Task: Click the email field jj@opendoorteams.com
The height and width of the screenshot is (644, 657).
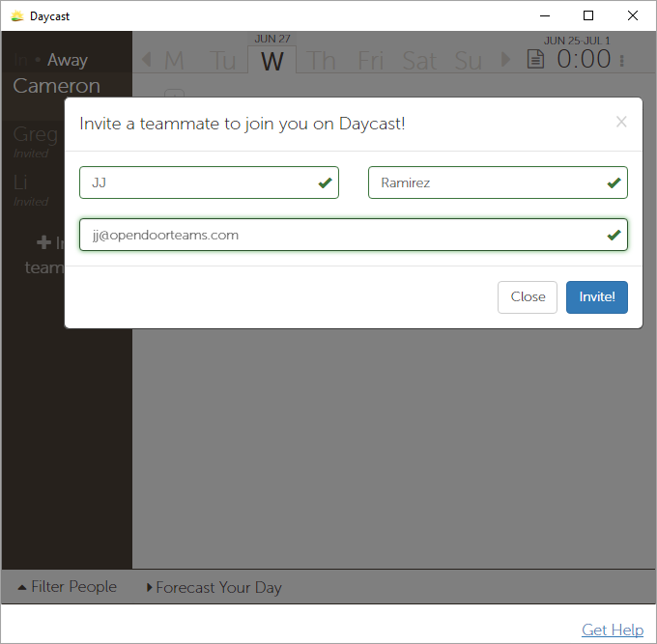Action: pyautogui.click(x=354, y=235)
